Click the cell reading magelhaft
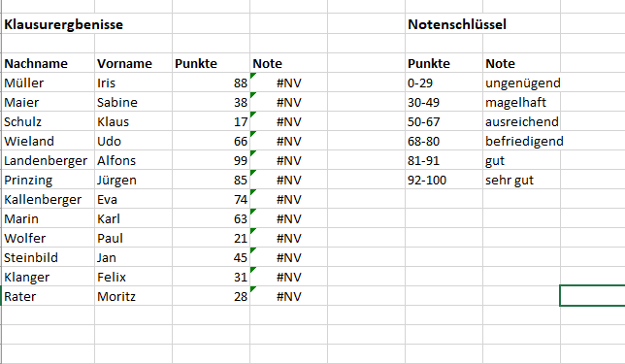Viewport: 625px width, 364px height. [x=521, y=102]
